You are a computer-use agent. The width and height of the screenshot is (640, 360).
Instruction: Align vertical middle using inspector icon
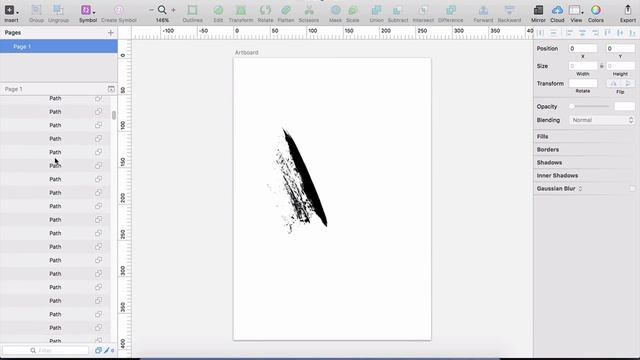(620, 33)
